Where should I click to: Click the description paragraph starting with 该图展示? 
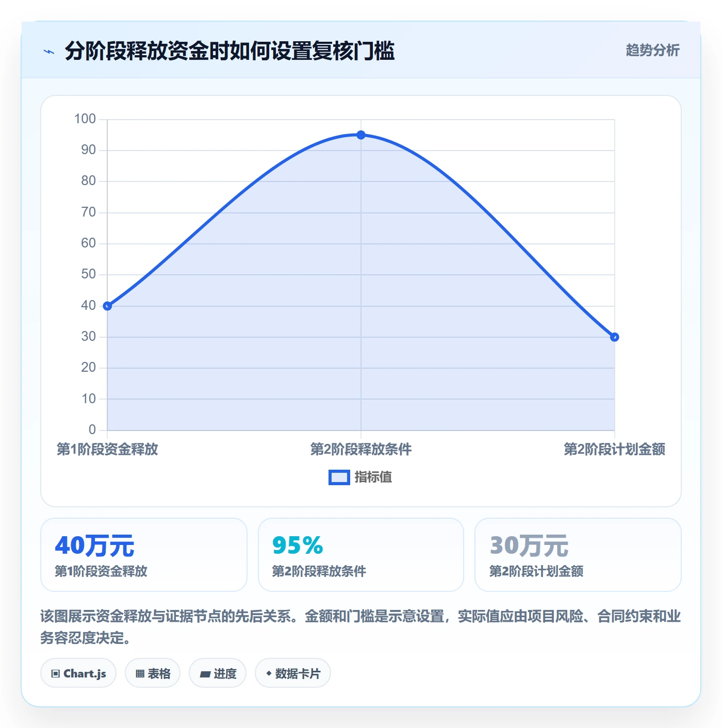[361, 627]
